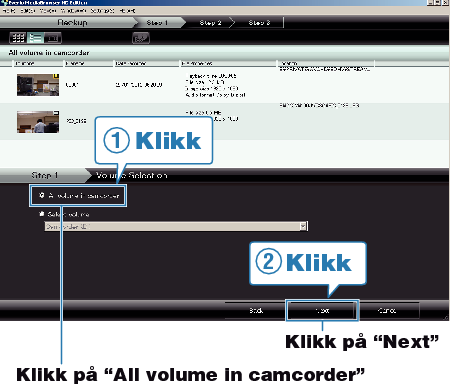The height and width of the screenshot is (386, 450).
Task: Click the Backup wizard title label
Action: click(72, 23)
